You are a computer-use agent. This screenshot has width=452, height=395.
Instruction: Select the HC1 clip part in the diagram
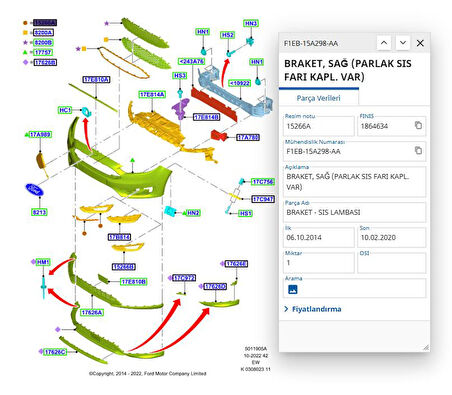click(x=87, y=112)
